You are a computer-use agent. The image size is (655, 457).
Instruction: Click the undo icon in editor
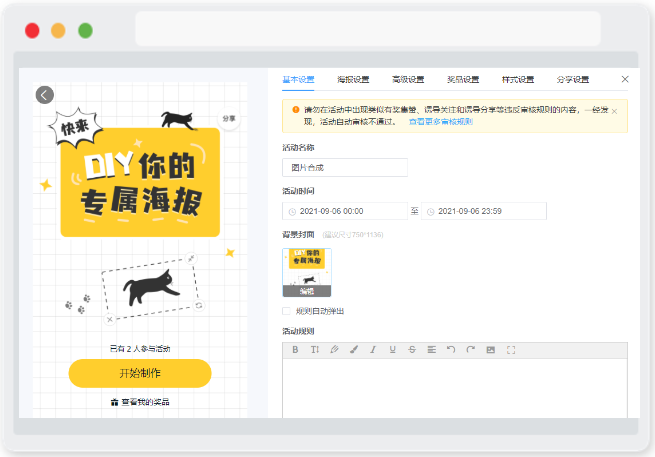coord(451,350)
